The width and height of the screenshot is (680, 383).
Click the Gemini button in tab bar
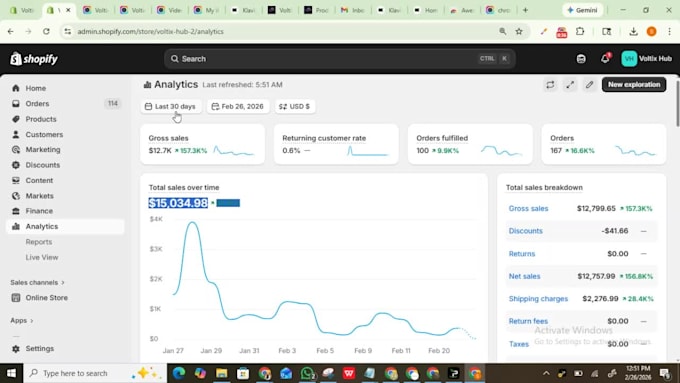[582, 10]
